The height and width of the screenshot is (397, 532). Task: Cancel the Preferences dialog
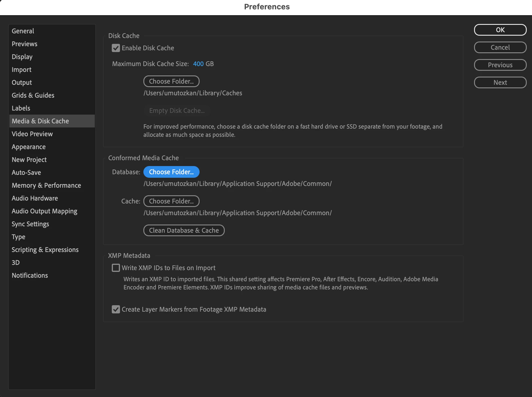pyautogui.click(x=500, y=47)
